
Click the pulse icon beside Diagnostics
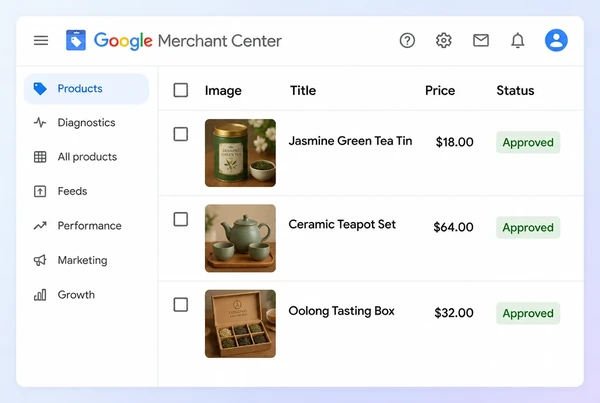click(x=40, y=122)
